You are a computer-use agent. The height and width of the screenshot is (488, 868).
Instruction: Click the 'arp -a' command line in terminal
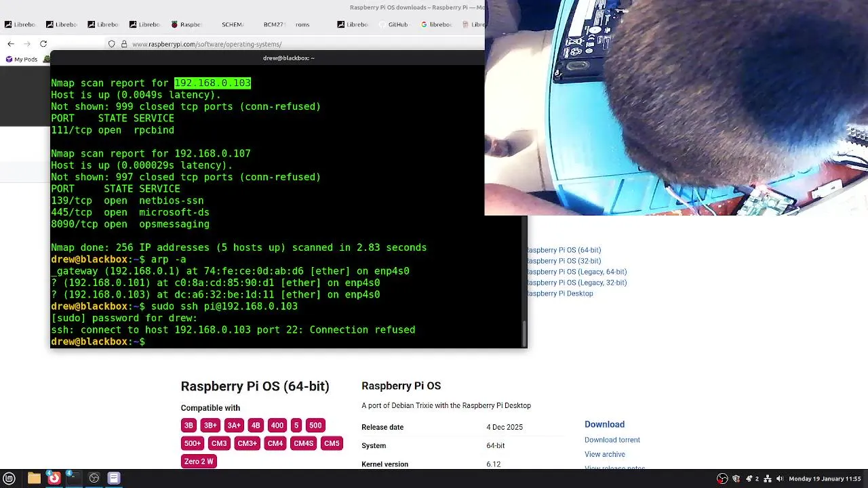pos(118,260)
